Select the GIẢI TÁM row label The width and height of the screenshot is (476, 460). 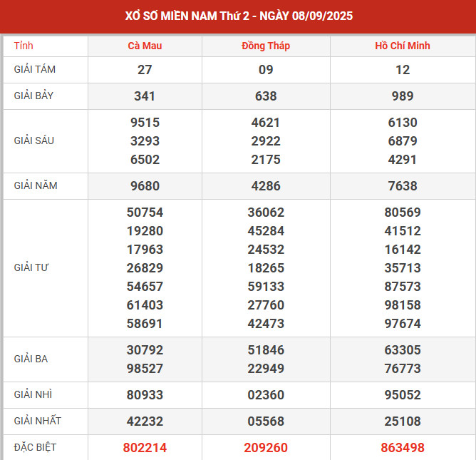(35, 69)
